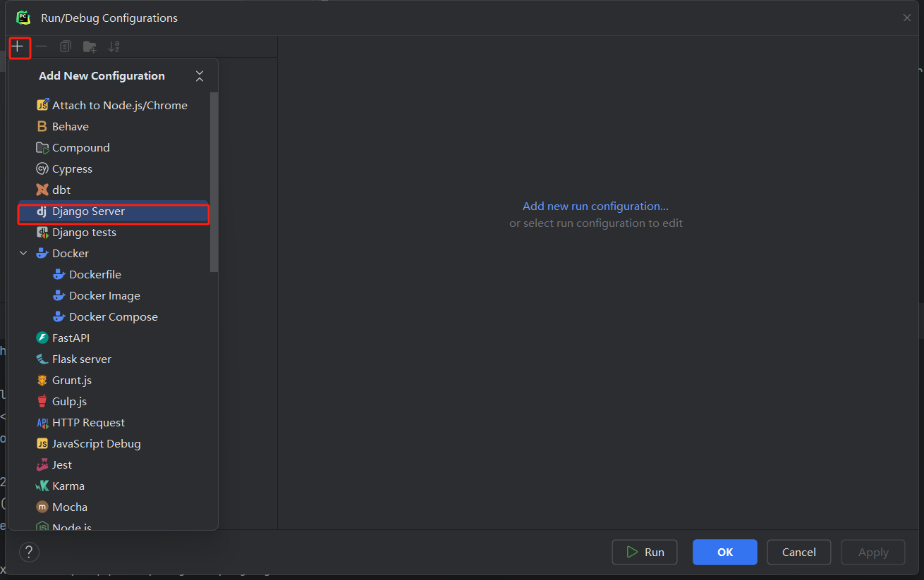
Task: Click the Copy Configuration toolbar icon
Action: (65, 47)
